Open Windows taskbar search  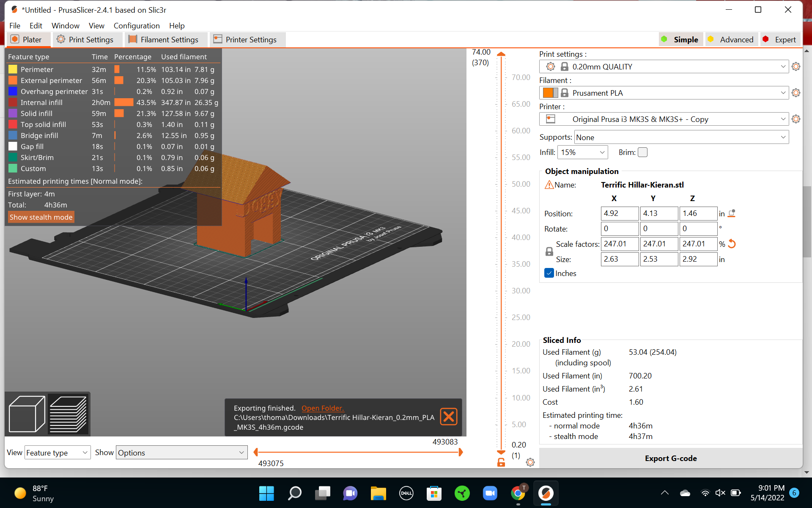[x=294, y=493]
